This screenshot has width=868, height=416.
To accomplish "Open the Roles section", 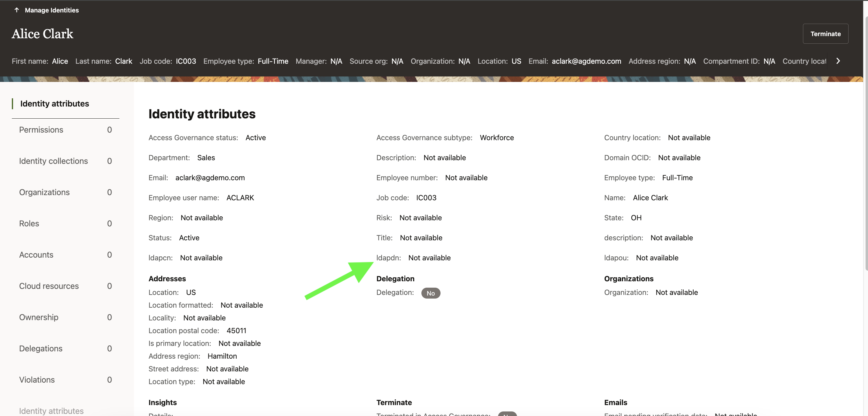I will click(x=29, y=224).
